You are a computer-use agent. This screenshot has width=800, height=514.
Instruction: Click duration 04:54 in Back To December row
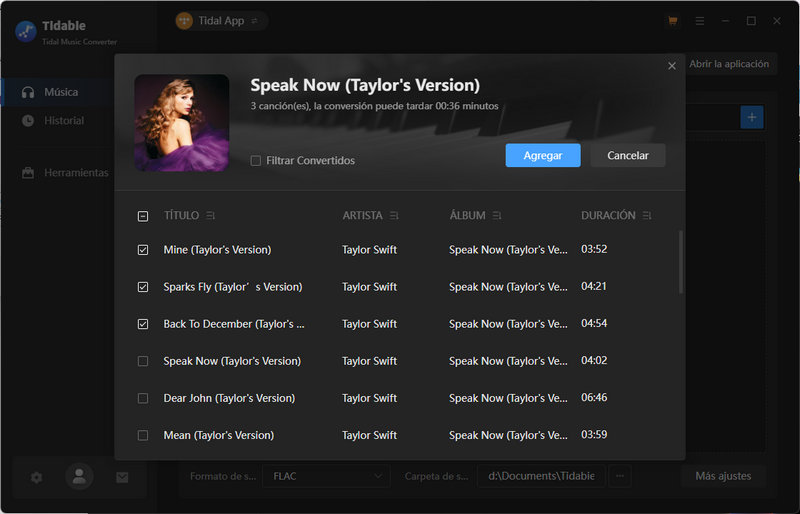pyautogui.click(x=594, y=324)
